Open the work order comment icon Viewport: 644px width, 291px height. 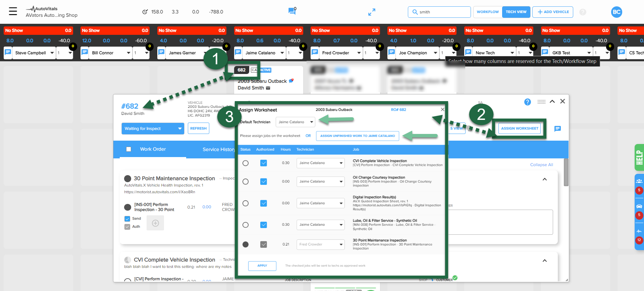pyautogui.click(x=557, y=129)
